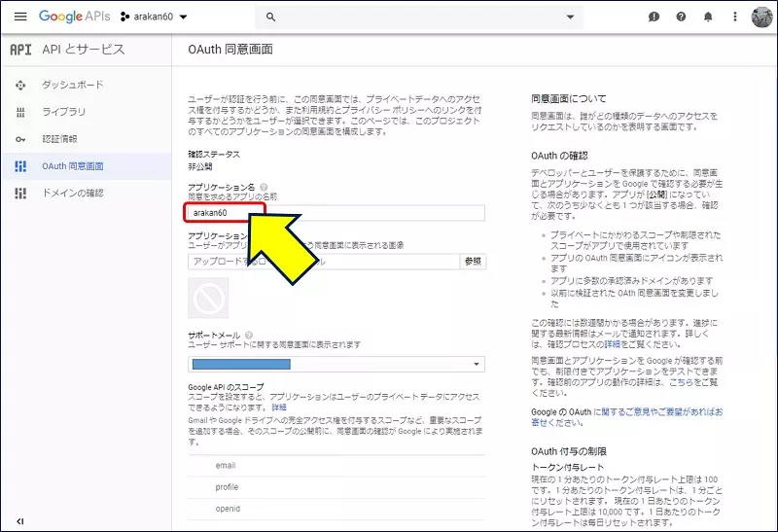The height and width of the screenshot is (532, 778).
Task: Open the hamburger navigation menu
Action: (20, 17)
